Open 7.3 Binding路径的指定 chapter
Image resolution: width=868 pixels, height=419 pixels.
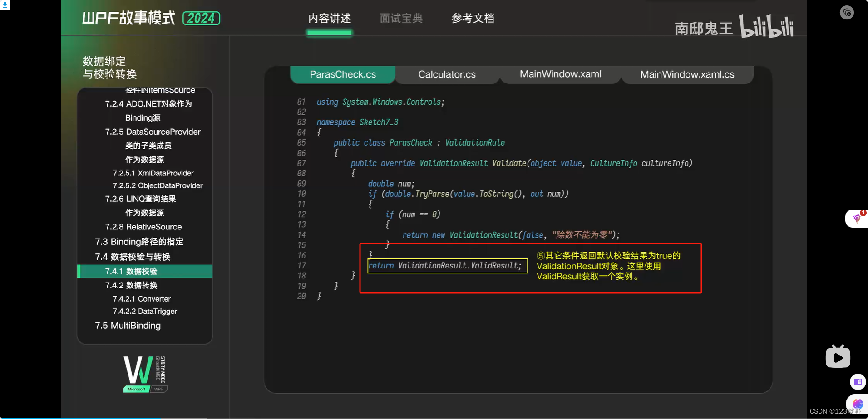139,242
